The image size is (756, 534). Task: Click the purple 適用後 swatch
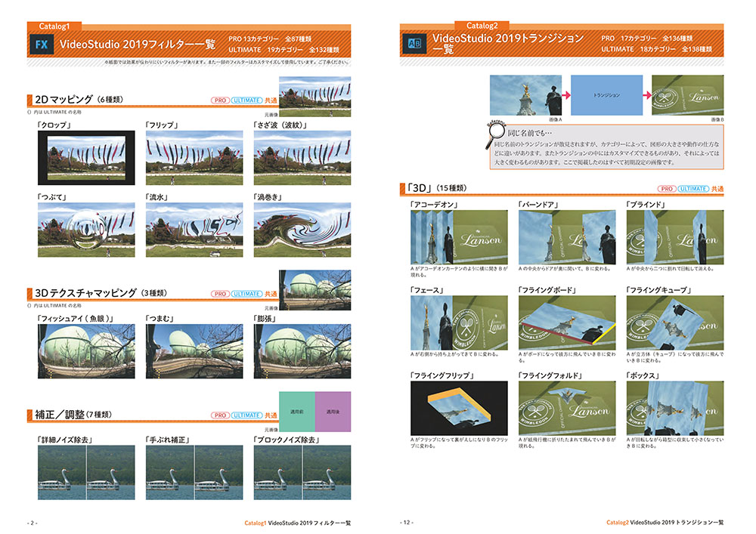point(333,412)
